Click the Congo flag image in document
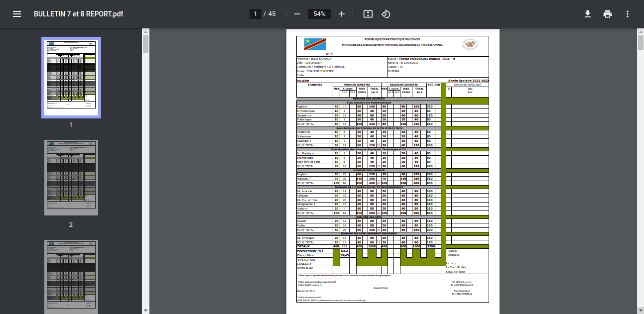Image resolution: width=644 pixels, height=314 pixels. (315, 44)
